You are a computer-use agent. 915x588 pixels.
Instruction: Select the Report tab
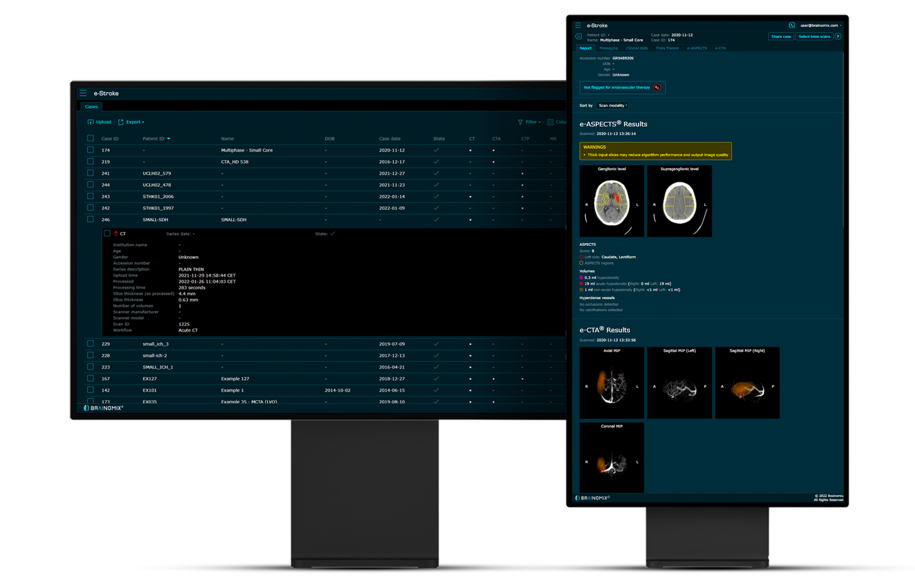[x=586, y=48]
